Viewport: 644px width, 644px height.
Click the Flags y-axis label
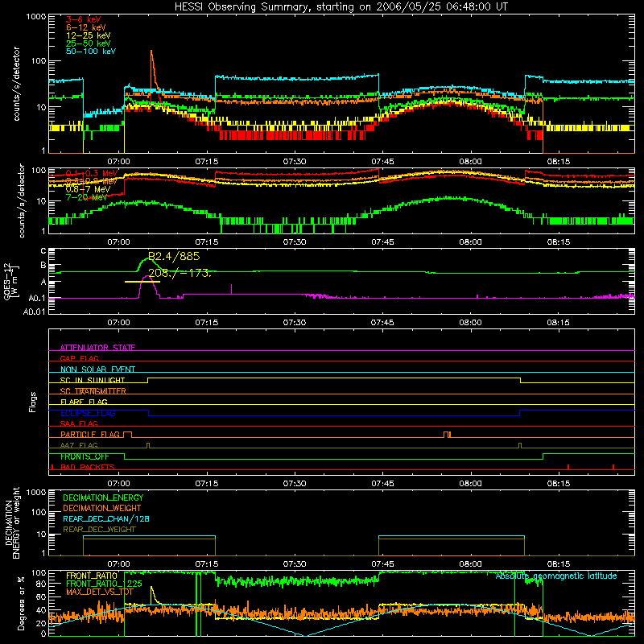tap(32, 402)
